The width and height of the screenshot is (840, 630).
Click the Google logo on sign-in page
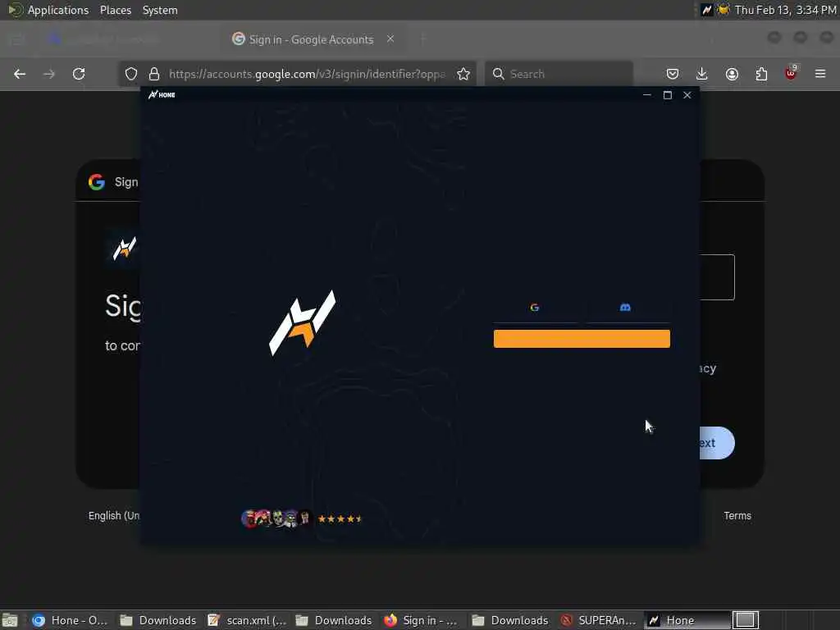97,182
